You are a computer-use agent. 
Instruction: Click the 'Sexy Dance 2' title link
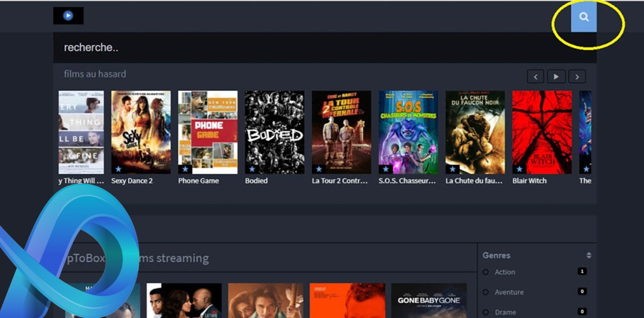[x=132, y=181]
